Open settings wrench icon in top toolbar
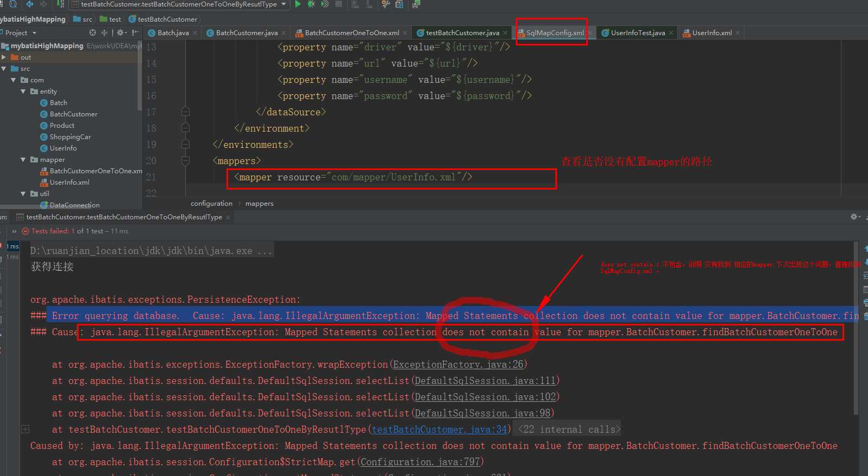Screen dimensions: 868x476 pos(386,4)
